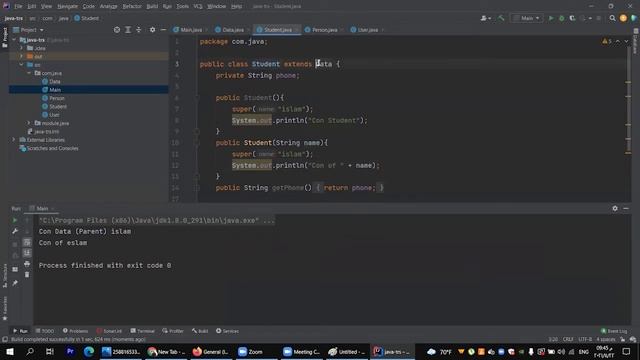Open Run panel settings gear
This screenshot has width=640, height=360.
615,208
